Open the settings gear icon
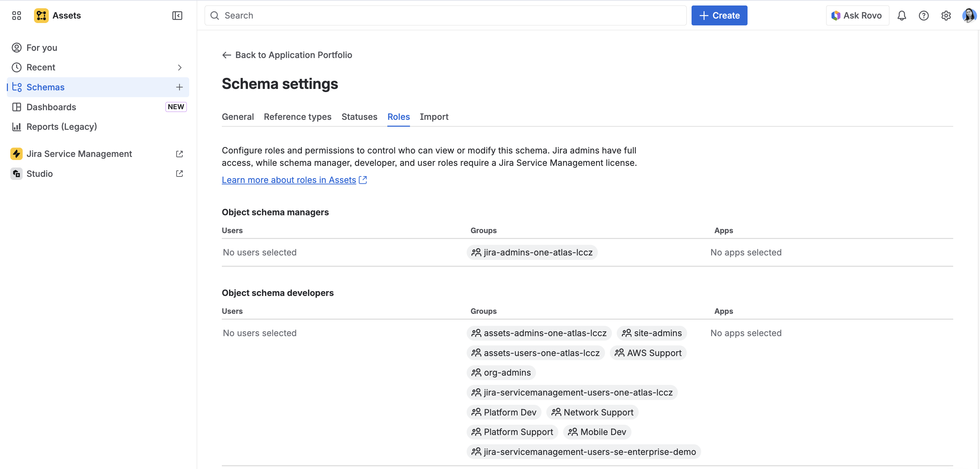Viewport: 980px width, 469px height. point(946,15)
